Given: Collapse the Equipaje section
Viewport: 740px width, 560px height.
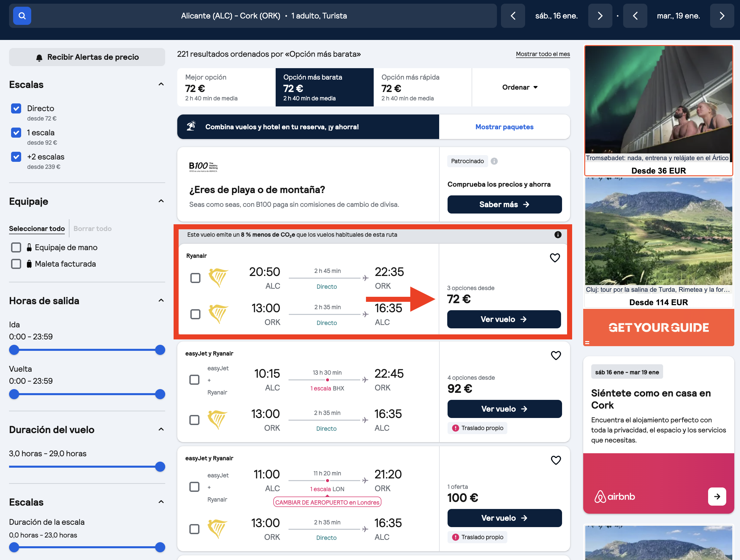Looking at the screenshot, I should tap(161, 201).
